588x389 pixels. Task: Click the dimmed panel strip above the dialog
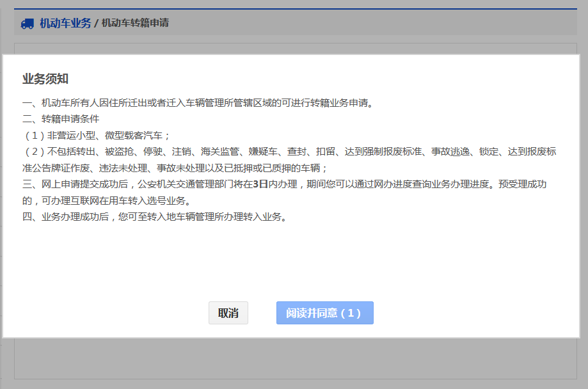click(x=294, y=48)
